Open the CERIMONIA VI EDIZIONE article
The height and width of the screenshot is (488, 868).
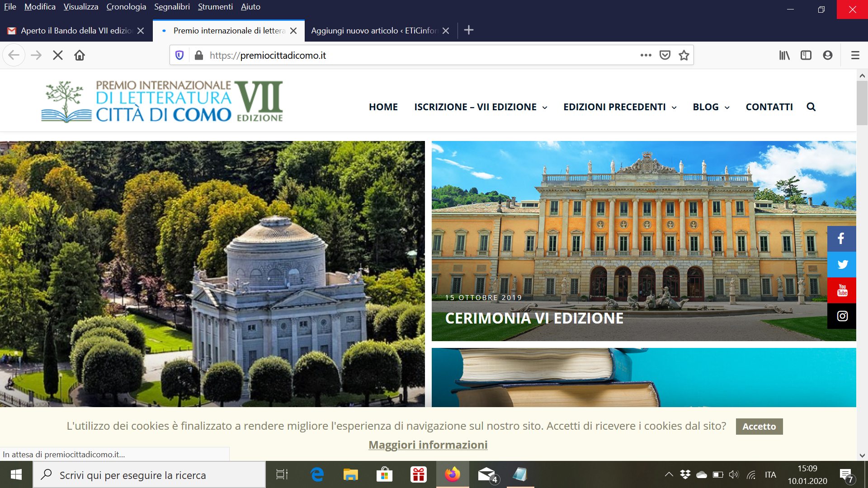tap(534, 318)
